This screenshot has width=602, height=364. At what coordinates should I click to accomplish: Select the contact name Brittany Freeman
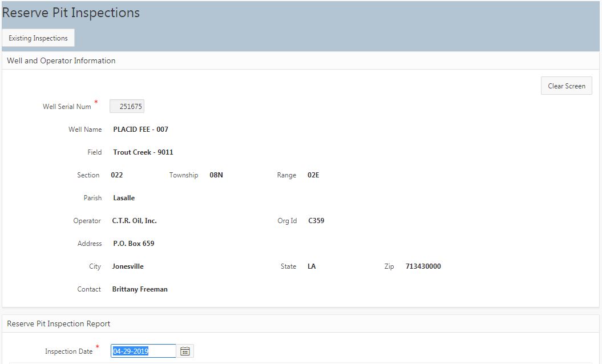tap(140, 289)
